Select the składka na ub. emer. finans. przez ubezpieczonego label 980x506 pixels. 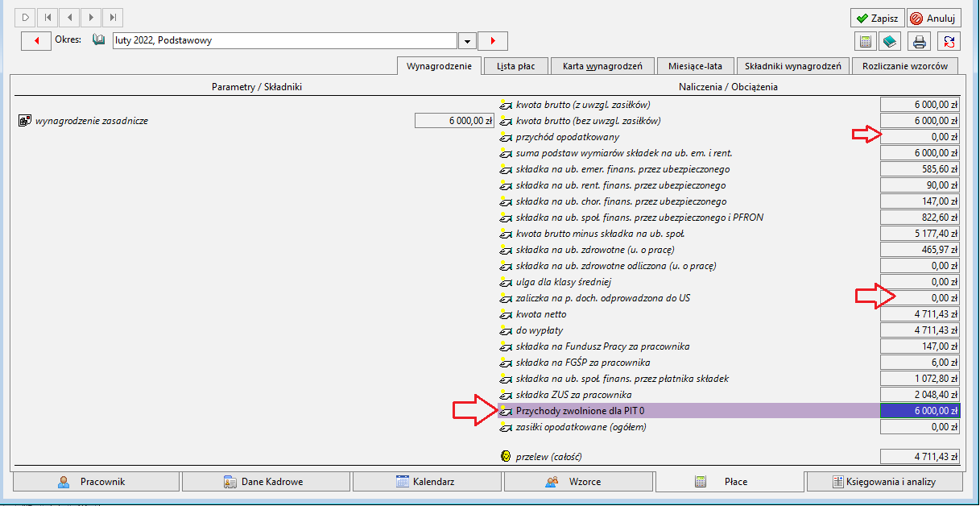[x=623, y=169]
